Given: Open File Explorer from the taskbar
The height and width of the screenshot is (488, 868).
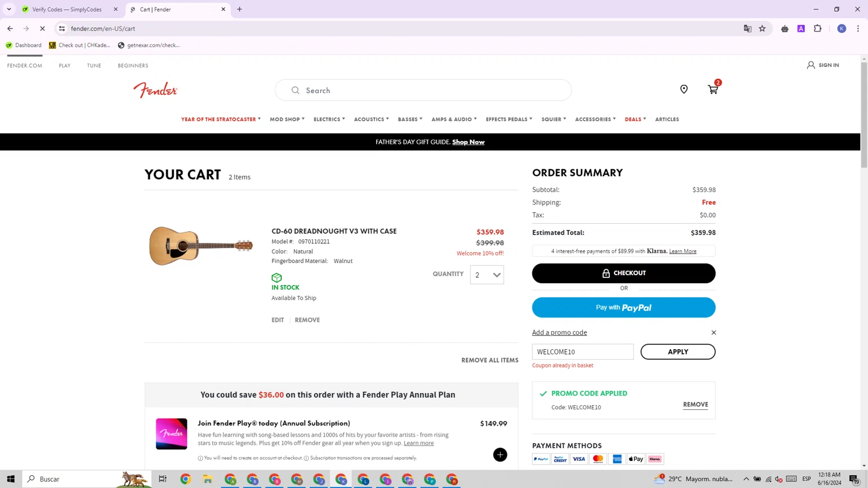Looking at the screenshot, I should coord(208,479).
